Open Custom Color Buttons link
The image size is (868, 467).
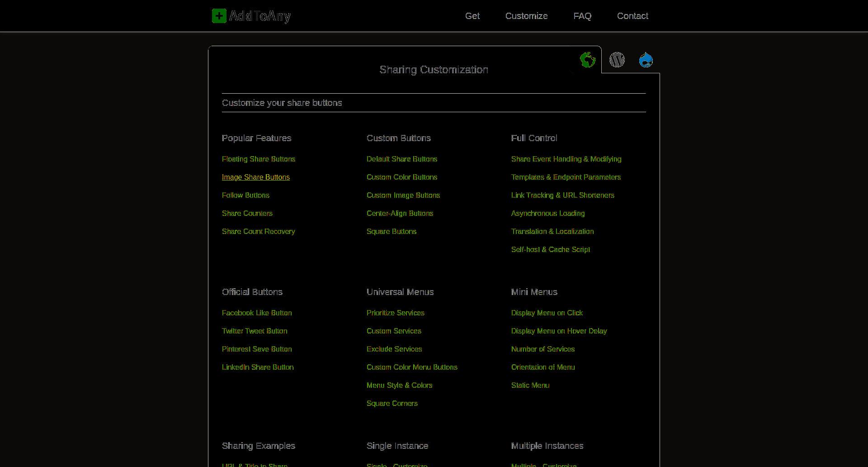click(x=402, y=177)
